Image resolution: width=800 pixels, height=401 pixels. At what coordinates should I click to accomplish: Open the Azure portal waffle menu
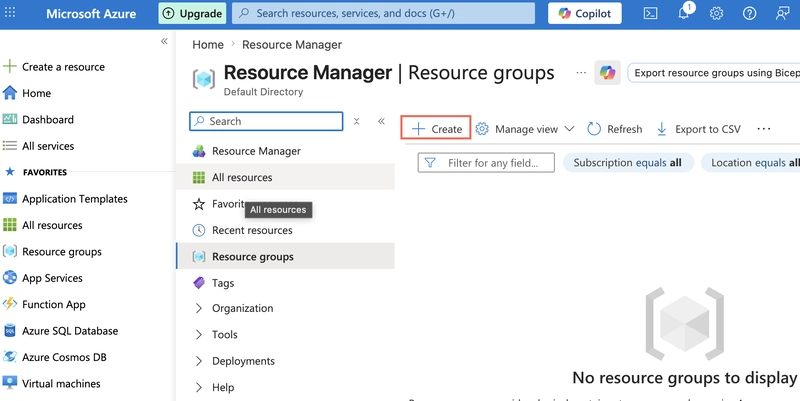pyautogui.click(x=10, y=13)
